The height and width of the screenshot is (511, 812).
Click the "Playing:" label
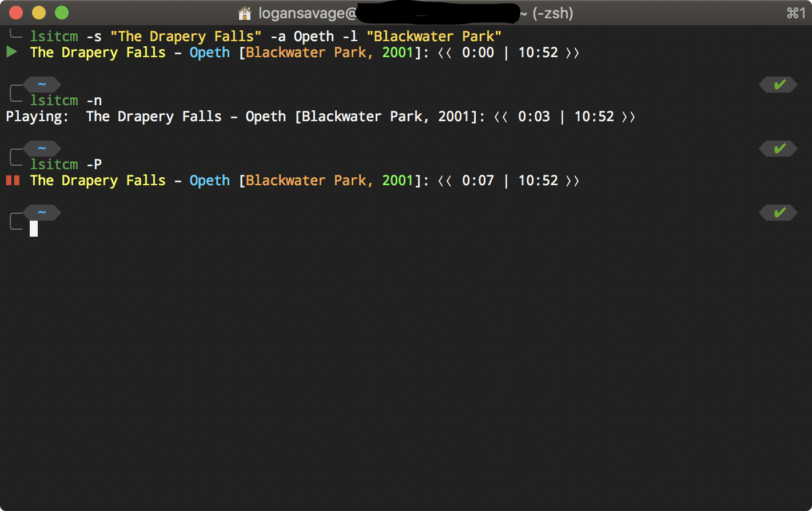point(38,117)
